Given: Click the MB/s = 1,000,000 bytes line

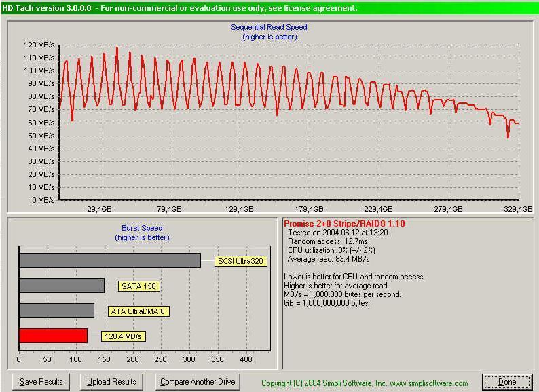Looking at the screenshot, I should pyautogui.click(x=342, y=294).
